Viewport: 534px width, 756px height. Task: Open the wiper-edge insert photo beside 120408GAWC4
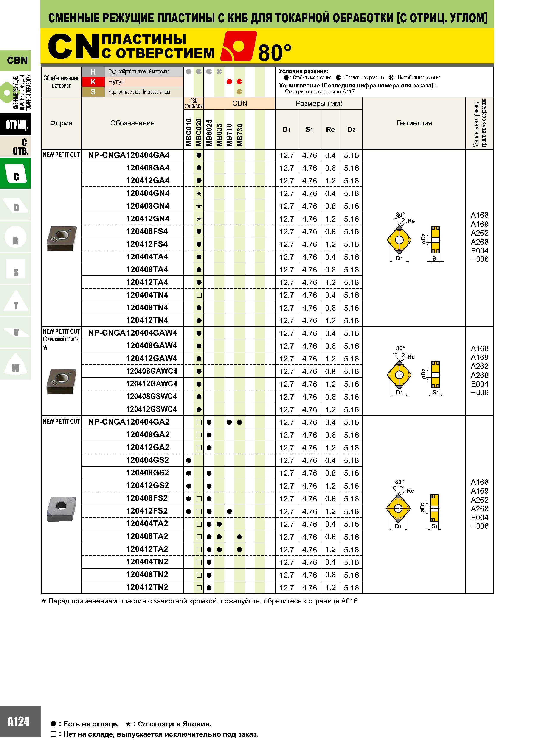62,381
